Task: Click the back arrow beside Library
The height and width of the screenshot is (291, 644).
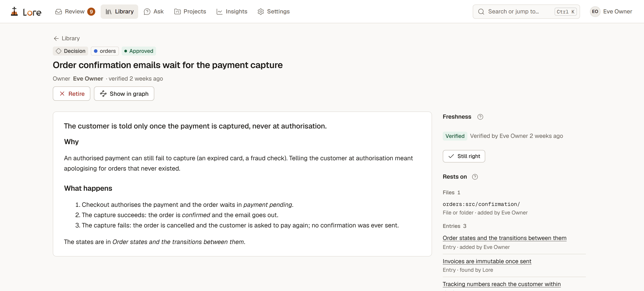Action: pos(56,38)
